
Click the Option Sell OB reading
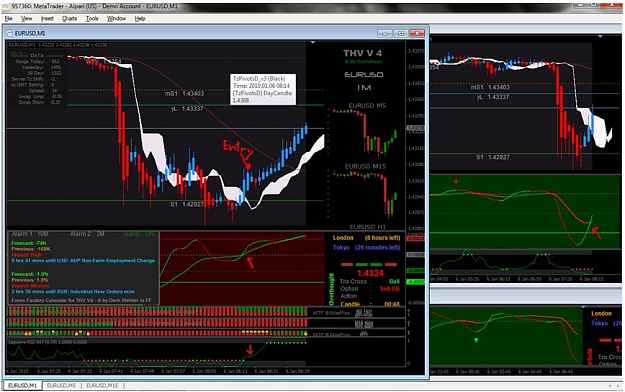pos(369,289)
